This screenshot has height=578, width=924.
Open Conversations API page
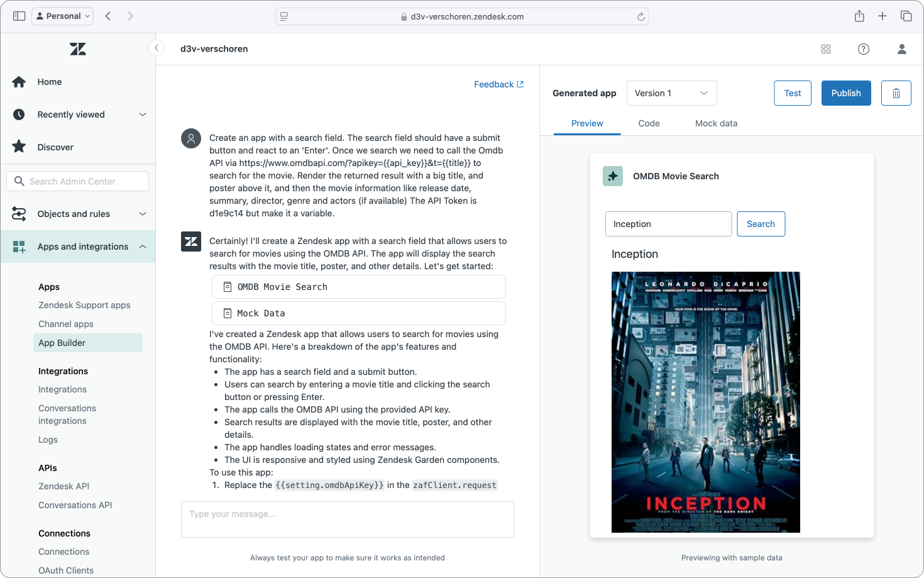click(75, 505)
